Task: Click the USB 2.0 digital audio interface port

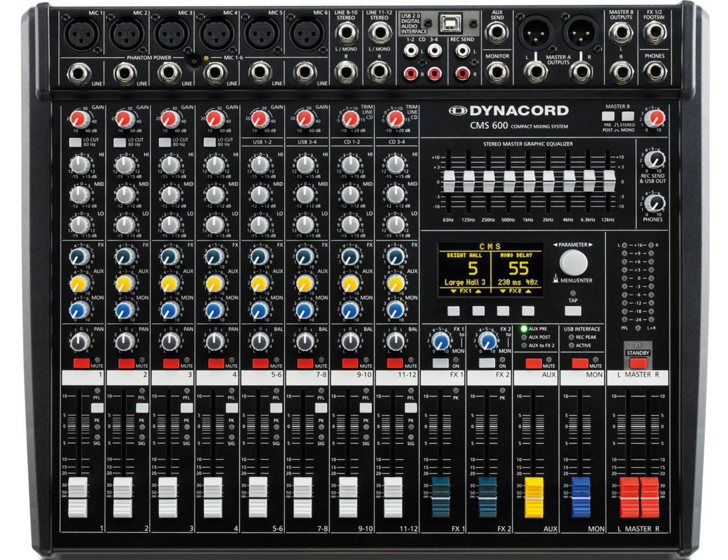Action: 450,23
